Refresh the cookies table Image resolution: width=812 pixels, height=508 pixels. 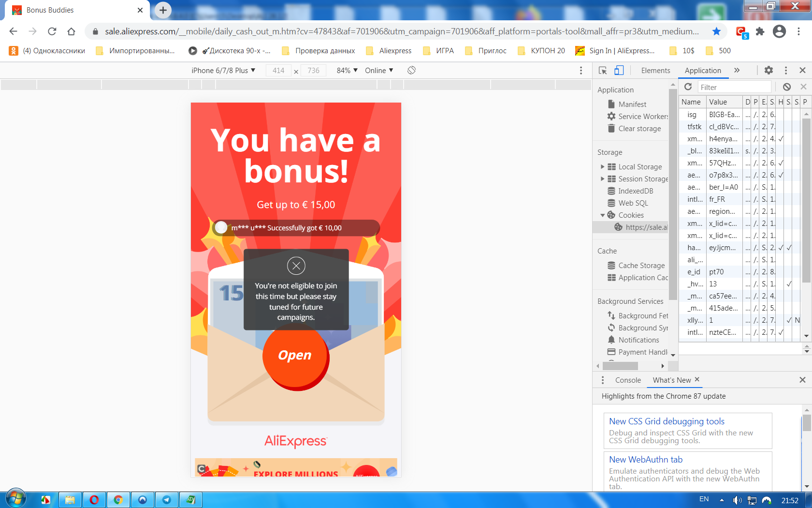pos(688,87)
